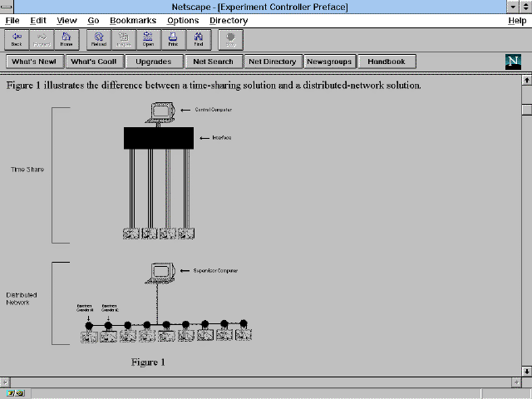Click the 'Distributed Network' label
This screenshot has width=532, height=399.
pyautogui.click(x=22, y=298)
